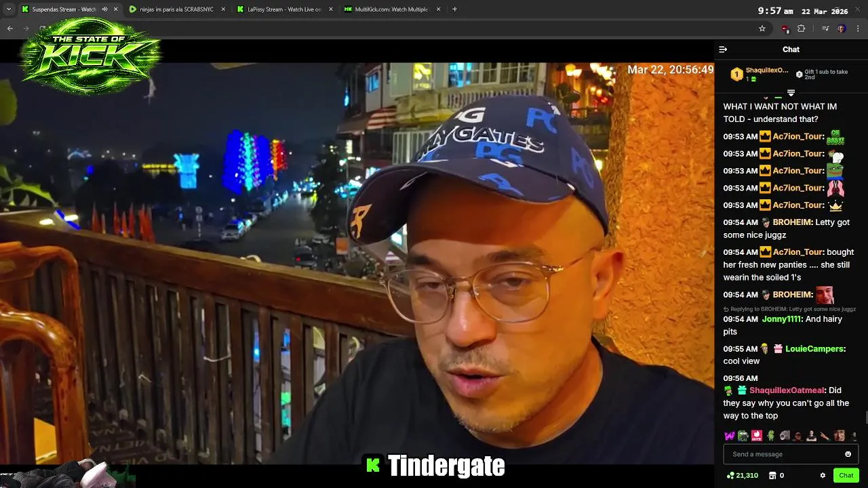Open the red extension icon in the toolbar

tap(785, 28)
